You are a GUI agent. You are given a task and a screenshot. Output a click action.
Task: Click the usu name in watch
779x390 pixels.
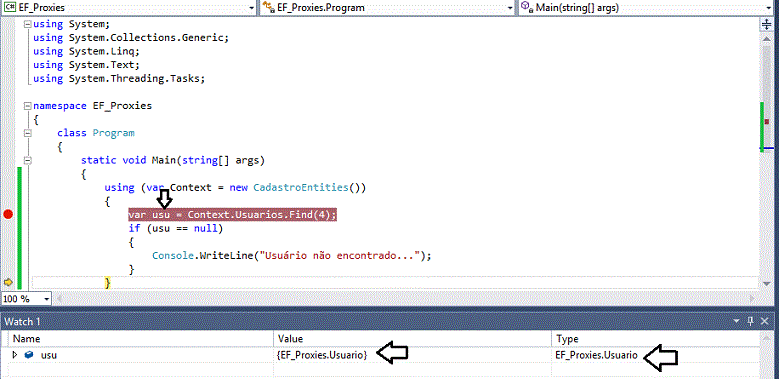tap(49, 355)
